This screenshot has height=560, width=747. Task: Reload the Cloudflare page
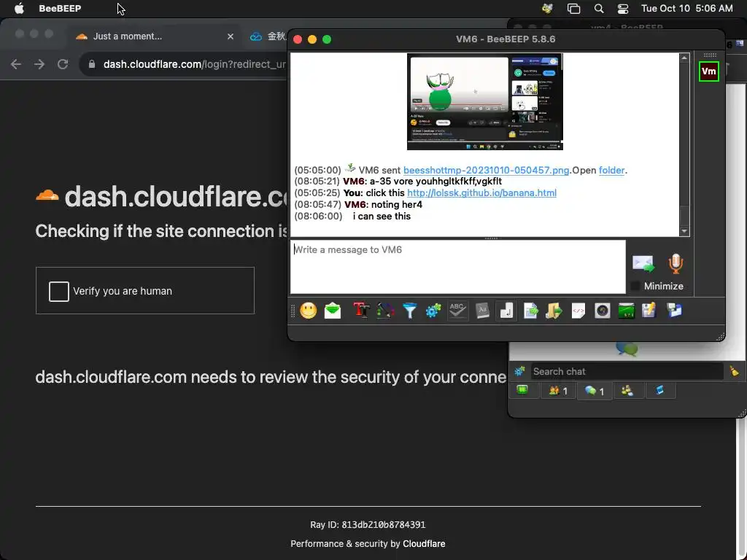click(63, 64)
